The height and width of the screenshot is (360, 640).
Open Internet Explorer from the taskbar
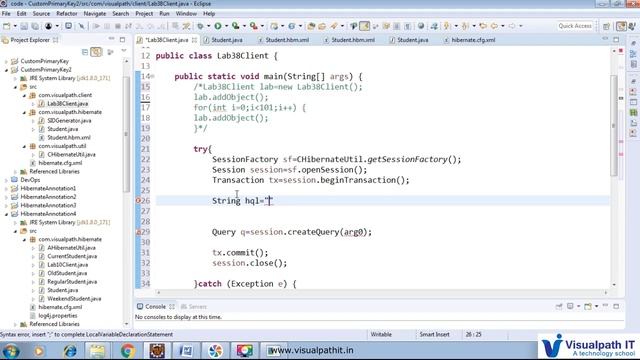pyautogui.click(x=69, y=351)
